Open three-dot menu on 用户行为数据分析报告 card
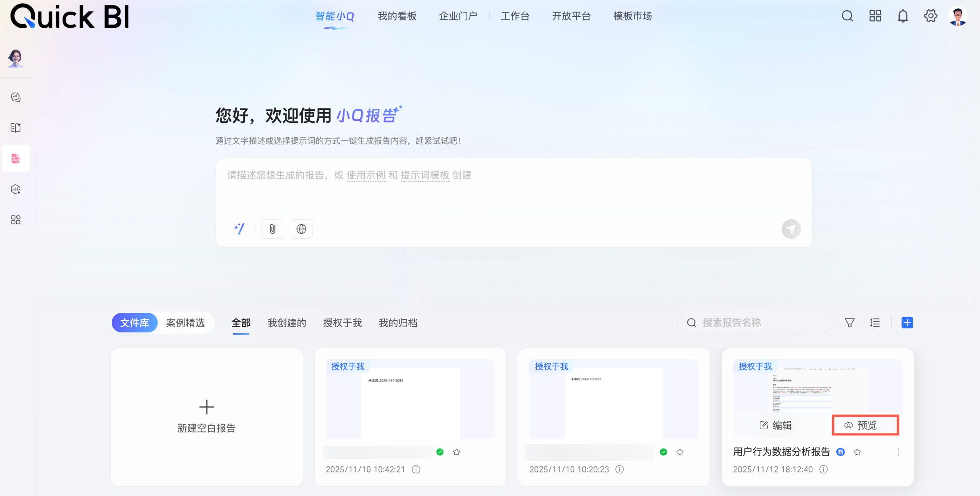 click(x=898, y=452)
